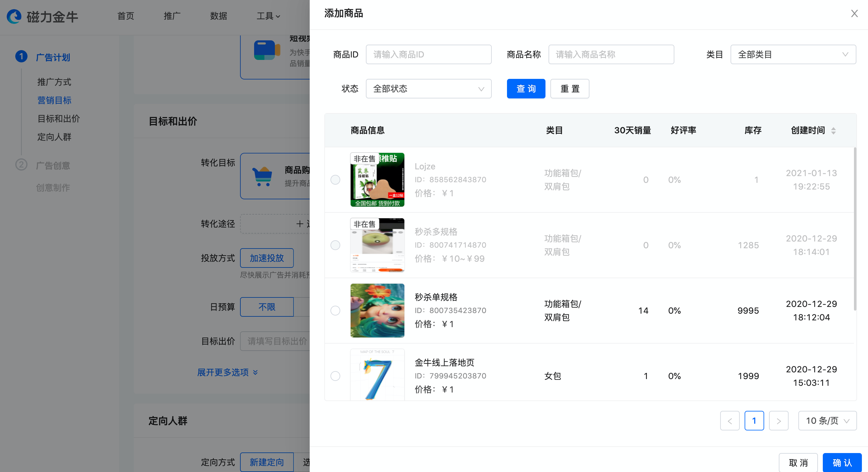
Task: Click the Lojze product thumbnail
Action: [377, 180]
